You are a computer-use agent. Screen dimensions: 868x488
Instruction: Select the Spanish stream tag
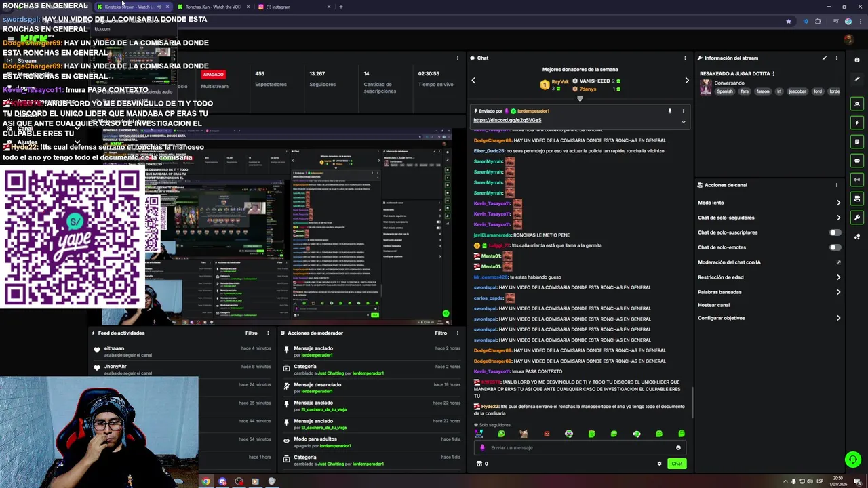[x=725, y=91]
